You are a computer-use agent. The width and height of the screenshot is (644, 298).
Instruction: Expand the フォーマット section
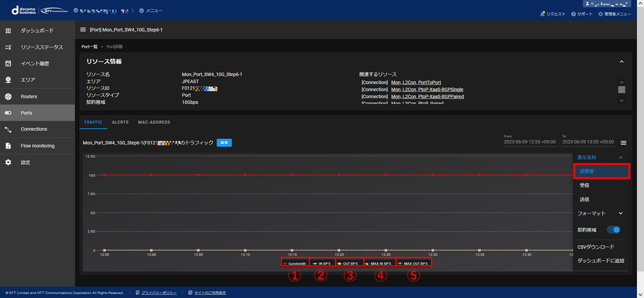(621, 213)
